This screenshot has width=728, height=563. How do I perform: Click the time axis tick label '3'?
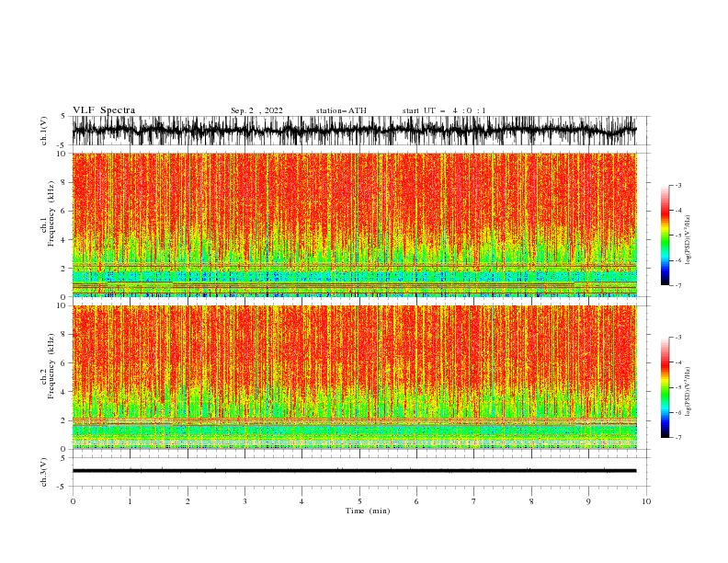coord(245,501)
